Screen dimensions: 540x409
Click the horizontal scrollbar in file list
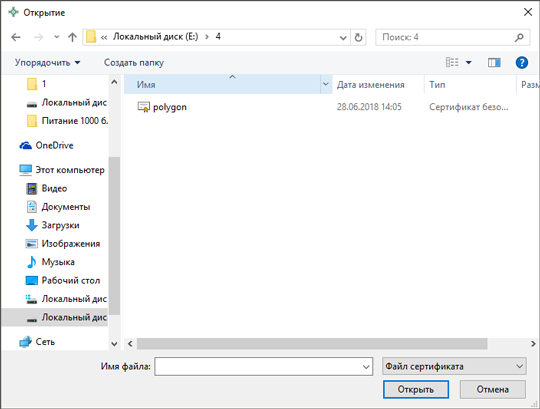coord(312,344)
